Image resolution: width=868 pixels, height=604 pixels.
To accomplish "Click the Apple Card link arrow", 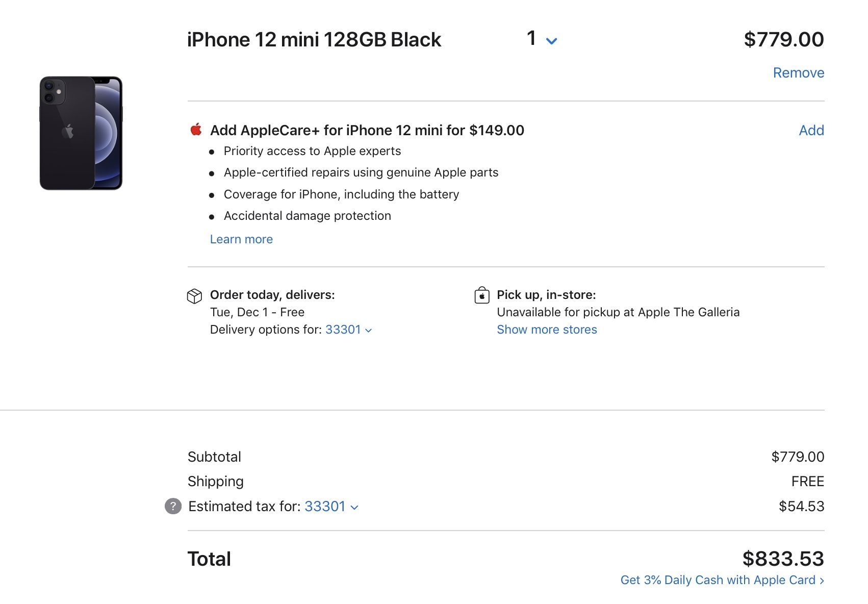I will coord(822,581).
